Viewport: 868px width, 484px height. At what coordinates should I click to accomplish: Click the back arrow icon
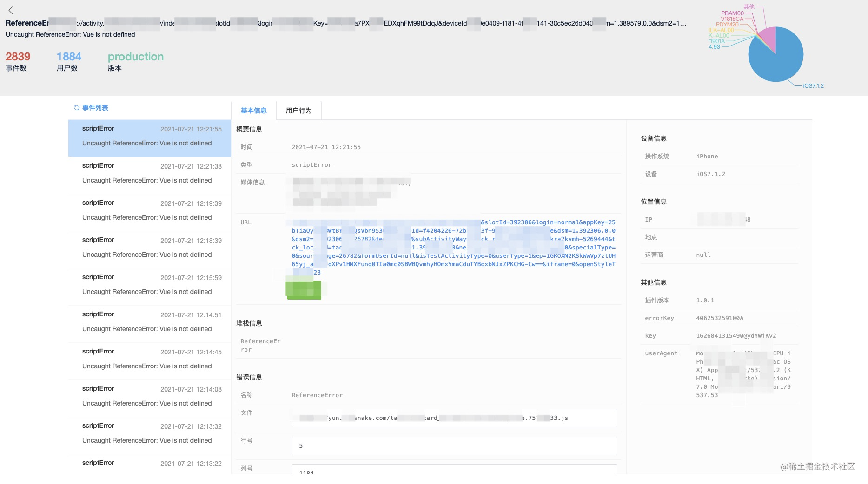click(x=11, y=10)
